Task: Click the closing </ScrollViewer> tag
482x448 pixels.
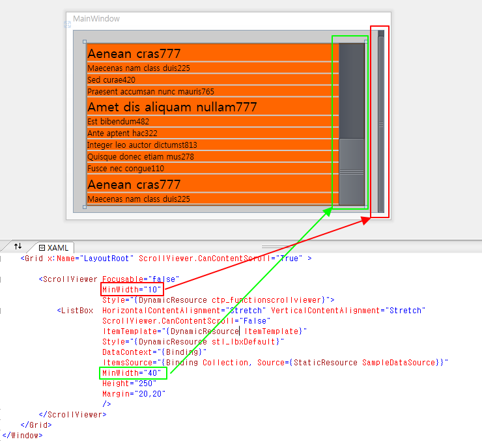Action: tap(72, 415)
